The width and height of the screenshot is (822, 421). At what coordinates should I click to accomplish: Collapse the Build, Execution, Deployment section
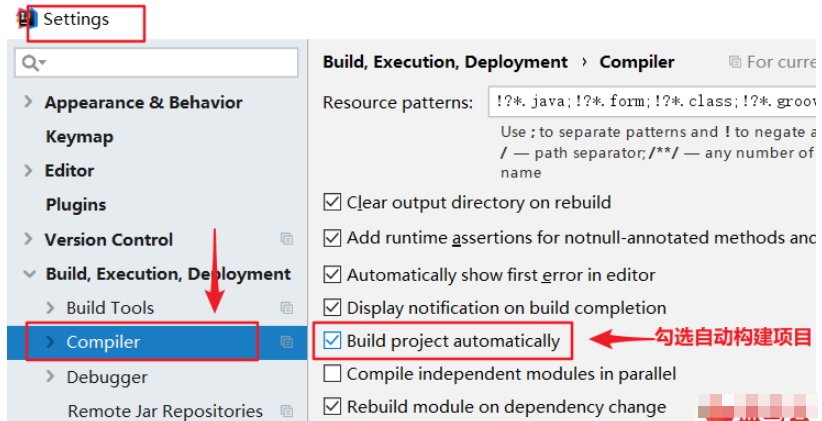(x=28, y=274)
